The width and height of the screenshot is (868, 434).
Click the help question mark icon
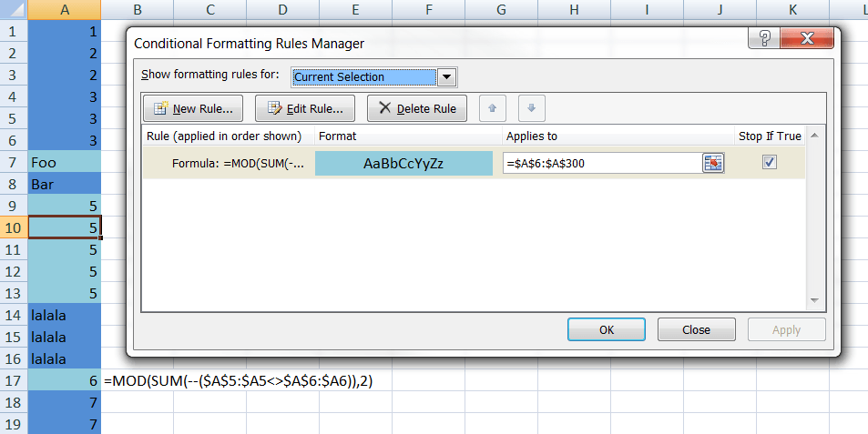click(763, 38)
